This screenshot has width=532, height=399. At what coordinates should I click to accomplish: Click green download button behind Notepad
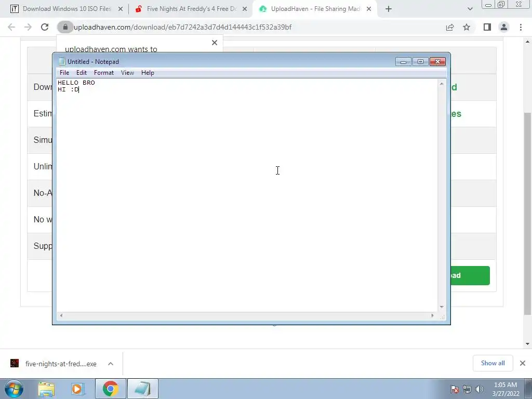[x=470, y=275]
